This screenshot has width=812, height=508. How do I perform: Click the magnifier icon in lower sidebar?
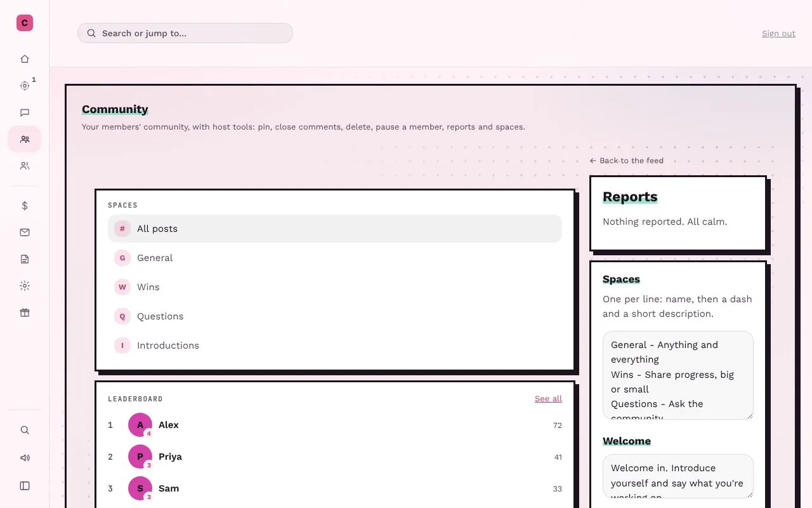25,430
